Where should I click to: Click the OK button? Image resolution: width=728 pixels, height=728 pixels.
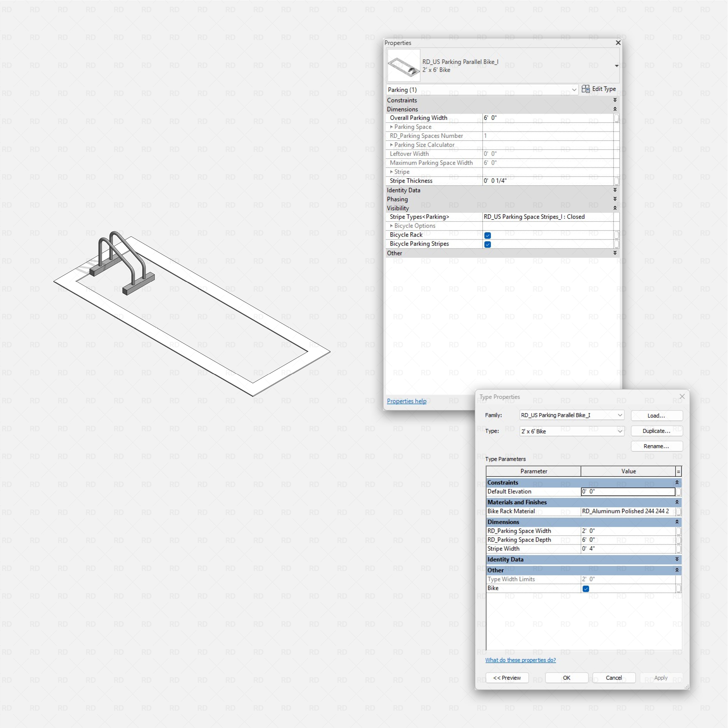567,677
